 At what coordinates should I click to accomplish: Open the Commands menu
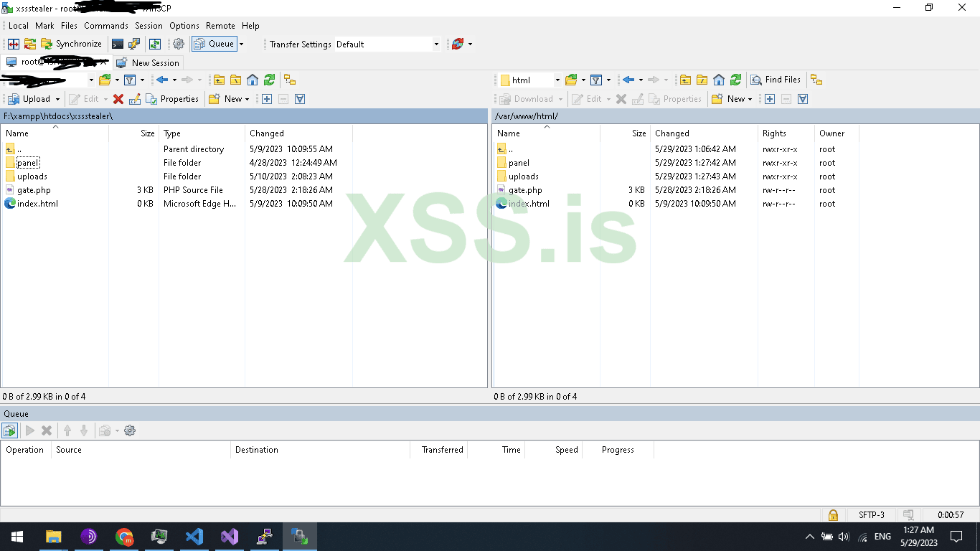[106, 26]
